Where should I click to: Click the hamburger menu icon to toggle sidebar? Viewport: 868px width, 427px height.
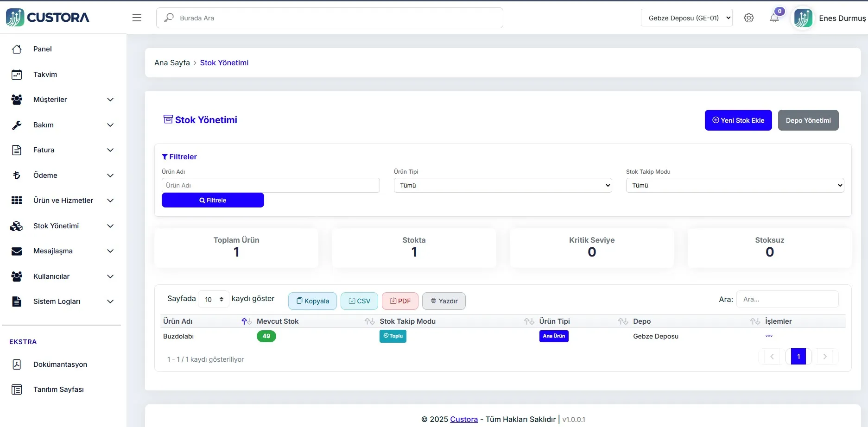137,18
